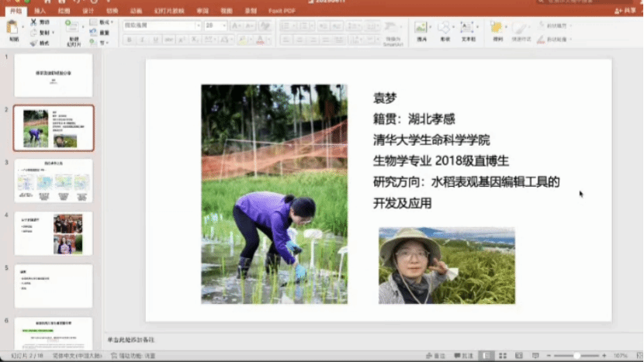
Task: Click the 共享 (Share) button
Action: click(628, 11)
